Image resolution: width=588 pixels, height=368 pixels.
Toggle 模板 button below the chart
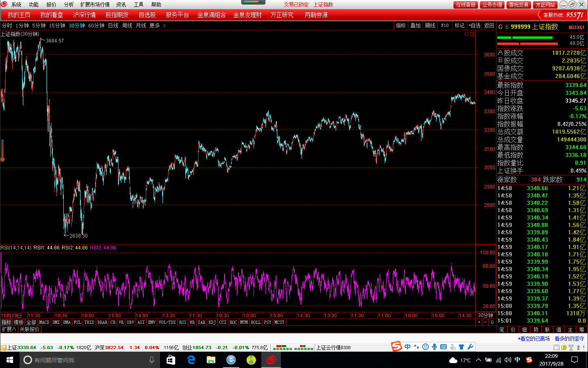click(19, 322)
